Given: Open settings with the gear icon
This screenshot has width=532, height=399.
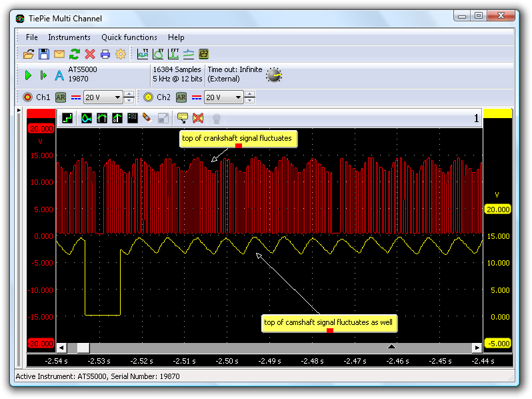Looking at the screenshot, I should [x=121, y=54].
